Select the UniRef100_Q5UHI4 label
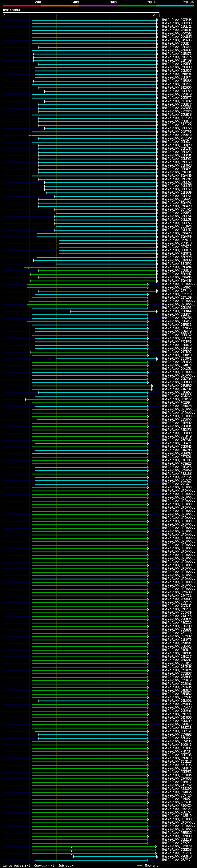Image resolution: width=197 pixels, height=868 pixels. click(x=176, y=43)
